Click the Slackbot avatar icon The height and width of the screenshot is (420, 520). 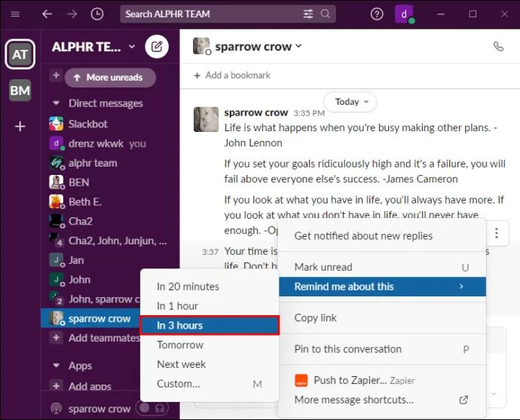(56, 124)
